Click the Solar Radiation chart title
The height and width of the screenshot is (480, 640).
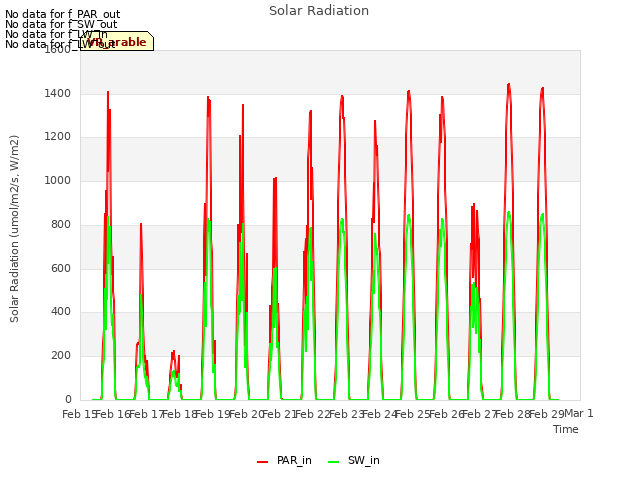pyautogui.click(x=319, y=11)
